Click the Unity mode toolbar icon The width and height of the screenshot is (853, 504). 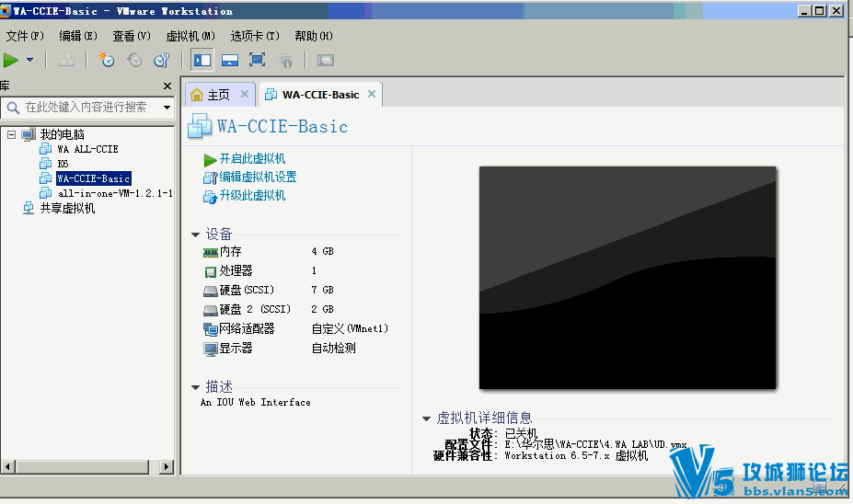pyautogui.click(x=285, y=60)
